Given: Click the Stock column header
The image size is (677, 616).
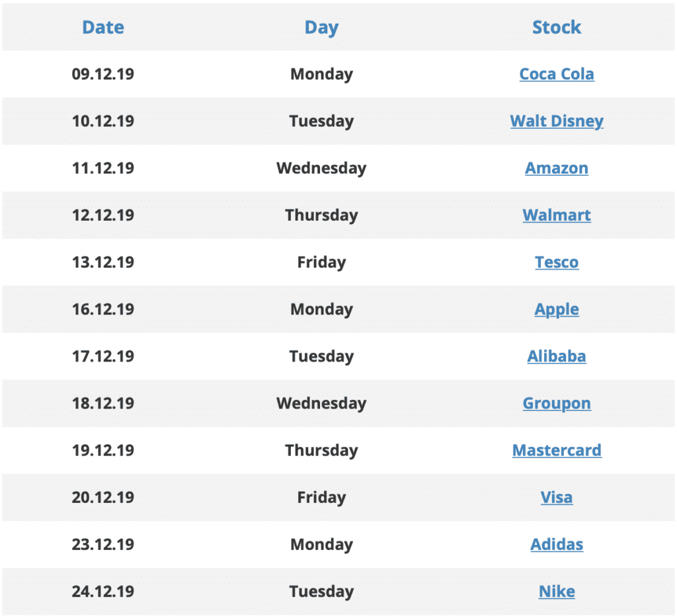Looking at the screenshot, I should (557, 27).
